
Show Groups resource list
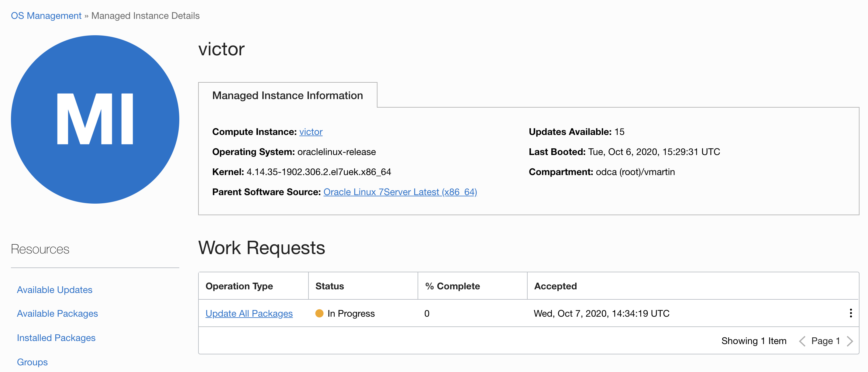pyautogui.click(x=32, y=362)
